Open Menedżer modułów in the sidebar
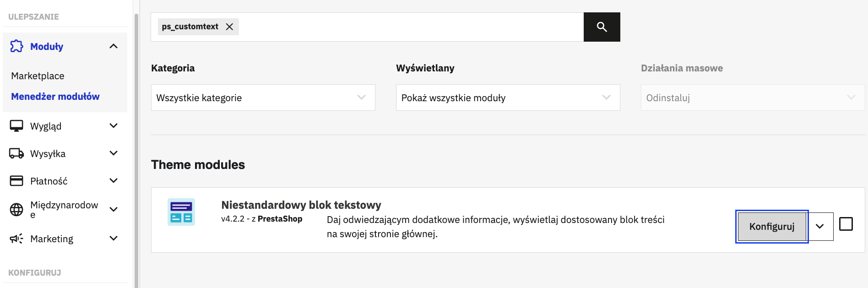 point(55,97)
